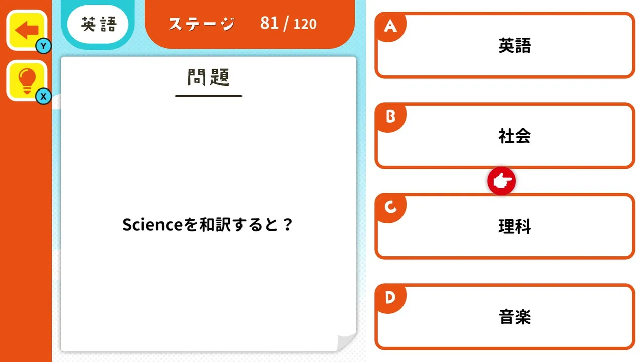Click the red pointing hand cursor icon
644x362 pixels.
501,182
